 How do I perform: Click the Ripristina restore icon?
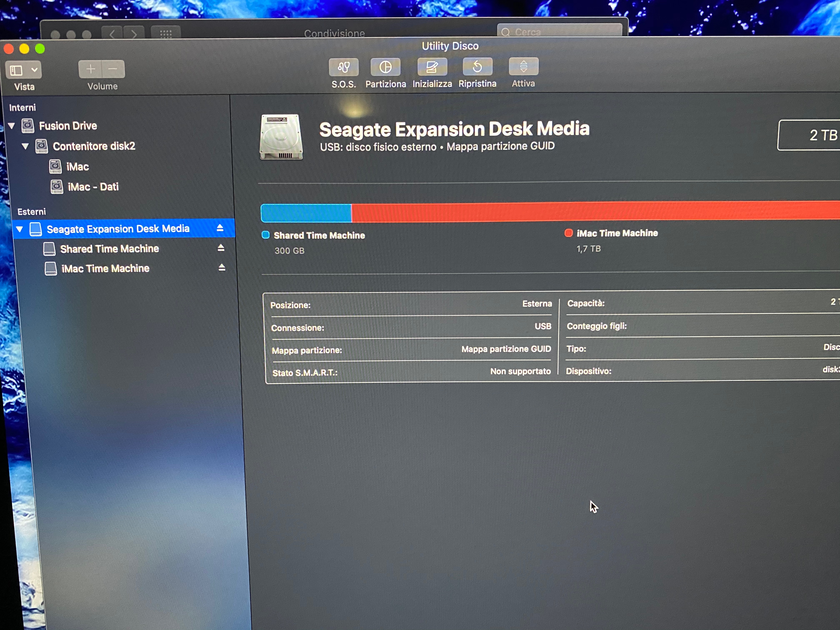tap(477, 67)
